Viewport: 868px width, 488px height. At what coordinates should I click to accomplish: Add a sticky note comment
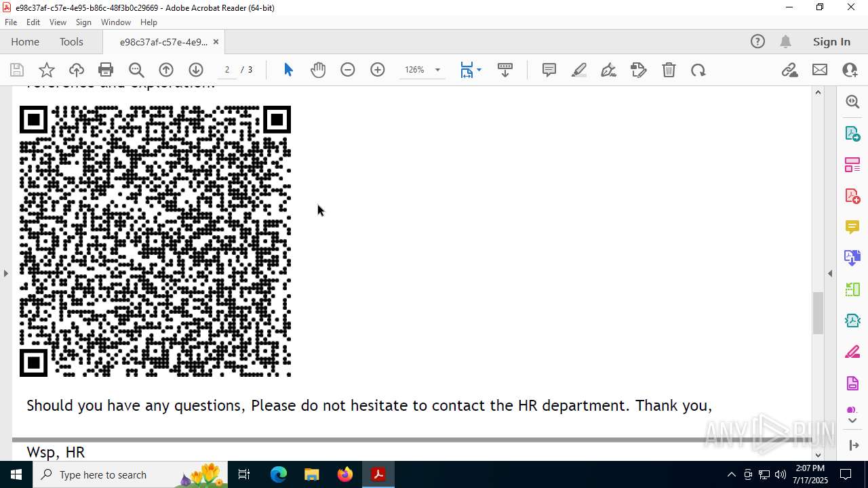[x=549, y=70]
